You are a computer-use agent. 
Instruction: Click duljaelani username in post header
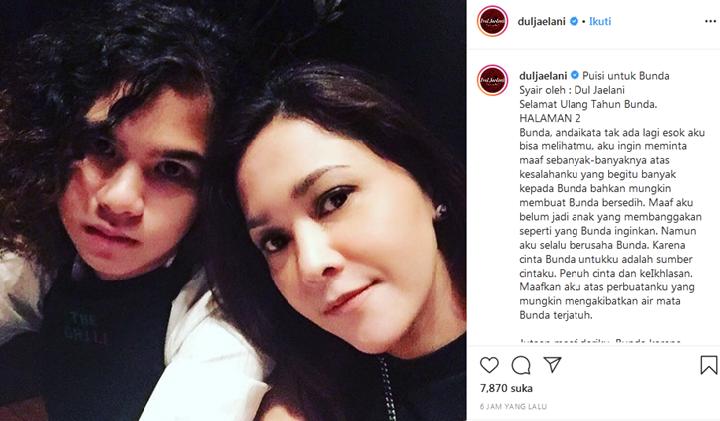[541, 21]
